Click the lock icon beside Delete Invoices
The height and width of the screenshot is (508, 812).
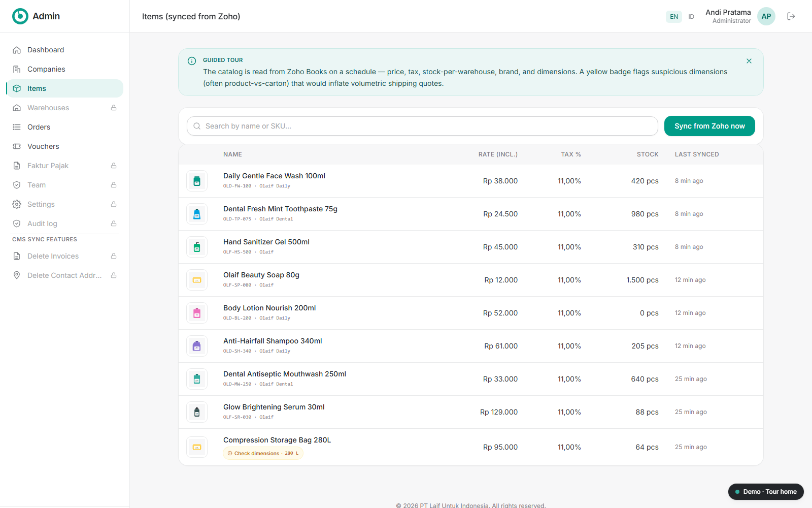[x=114, y=256]
